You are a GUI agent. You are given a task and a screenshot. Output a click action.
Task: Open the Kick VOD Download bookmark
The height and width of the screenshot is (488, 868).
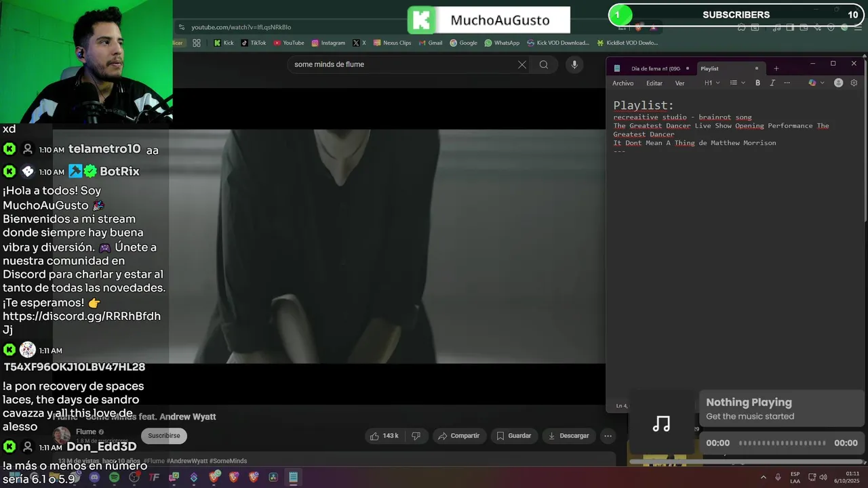[558, 43]
